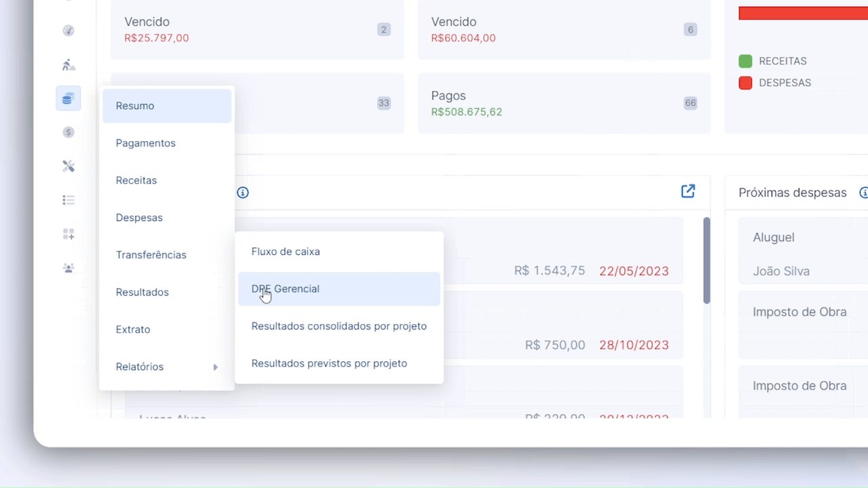The width and height of the screenshot is (868, 488).
Task: Click the Vencido R$60.604,00 card
Action: coord(564,29)
